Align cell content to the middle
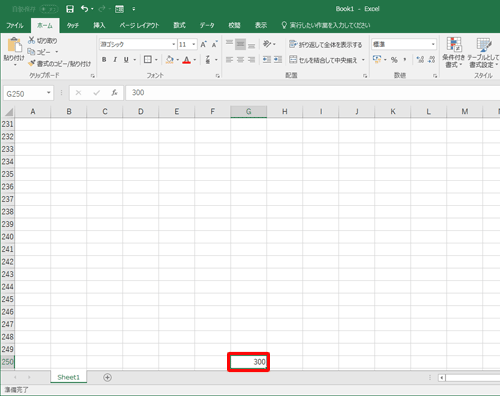Screen dimensions: 500x396 (x=240, y=44)
